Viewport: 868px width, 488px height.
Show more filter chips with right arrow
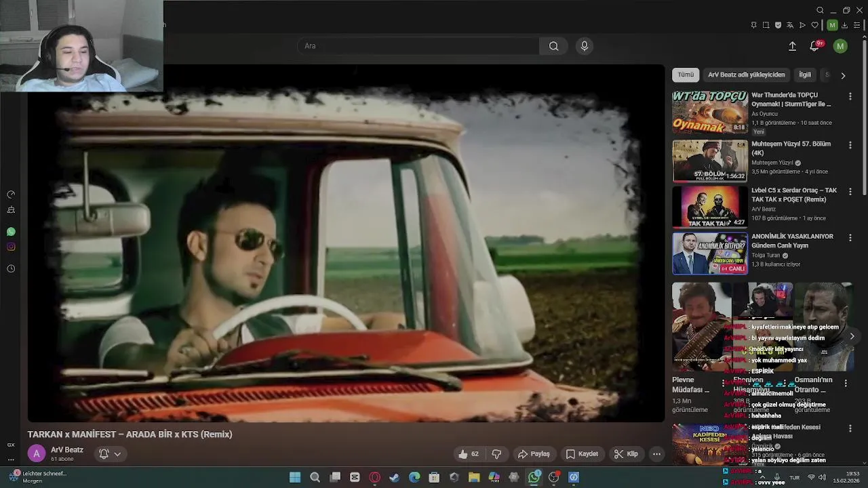pos(843,75)
